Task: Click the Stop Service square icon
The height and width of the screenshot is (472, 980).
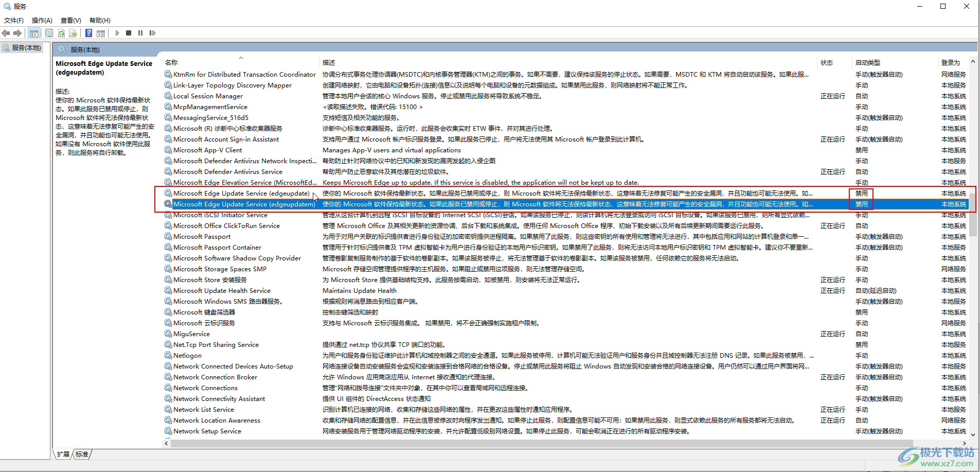Action: tap(129, 33)
